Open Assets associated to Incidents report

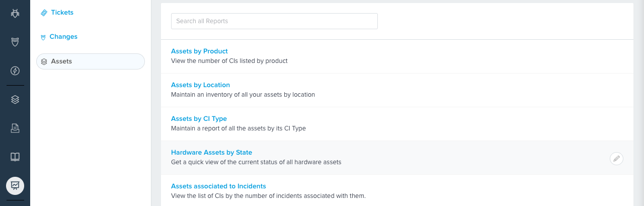click(x=218, y=186)
